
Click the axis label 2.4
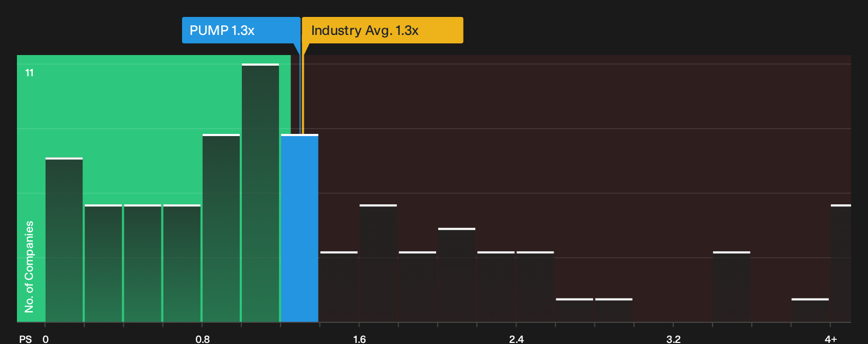point(517,339)
